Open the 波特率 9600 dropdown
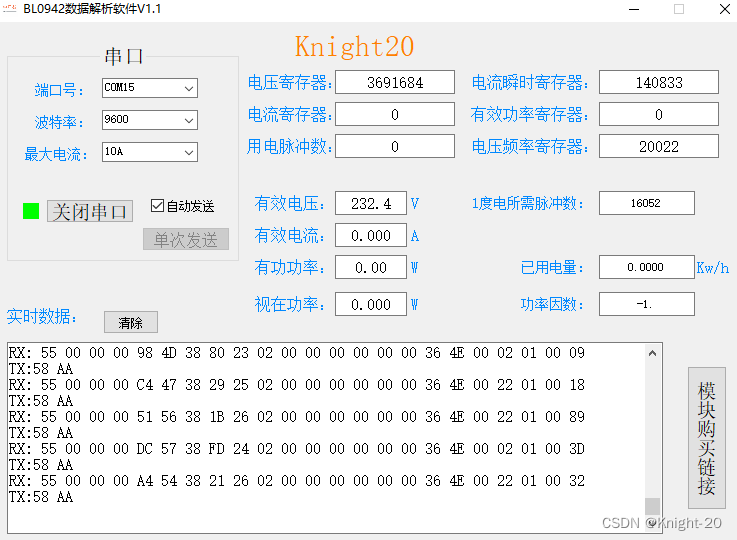This screenshot has height=540, width=737. point(149,120)
